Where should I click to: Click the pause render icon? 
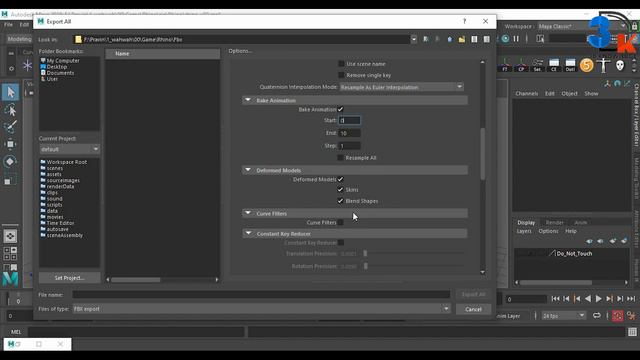click(x=516, y=39)
